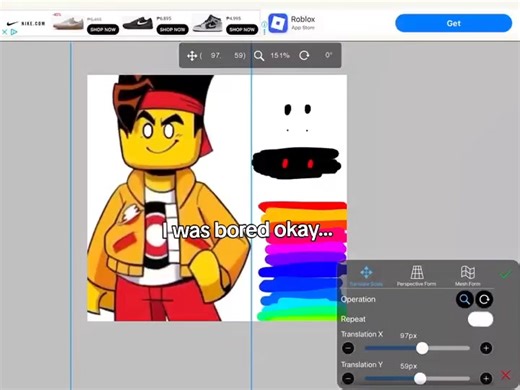This screenshot has width=520, height=390.
Task: Click the Translation X slider handle
Action: pos(422,348)
